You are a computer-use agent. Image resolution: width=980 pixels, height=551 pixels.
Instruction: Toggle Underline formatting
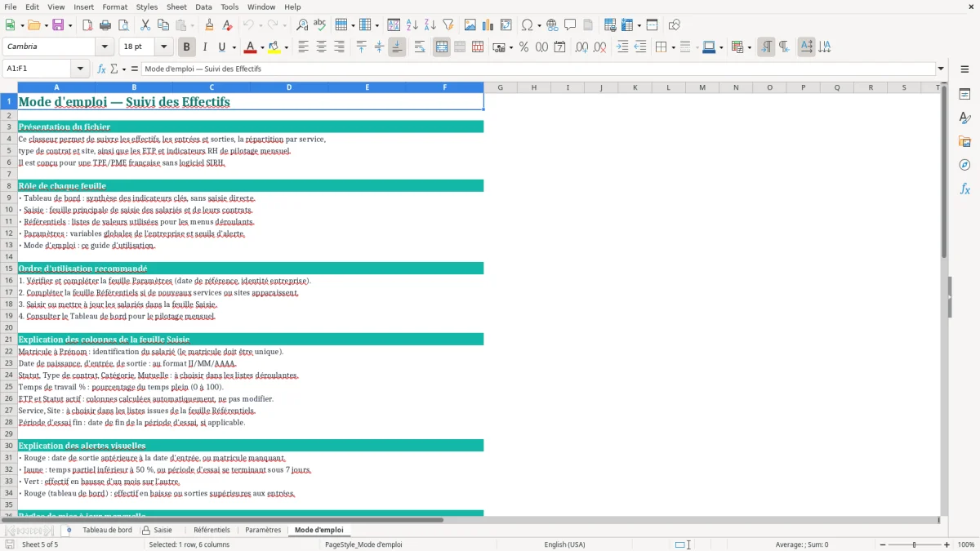(x=221, y=47)
